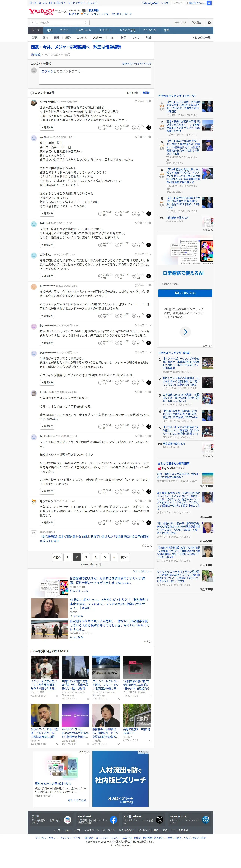Expand 返信1件 under hir******** comment
The image size is (241, 868).
coord(47,316)
